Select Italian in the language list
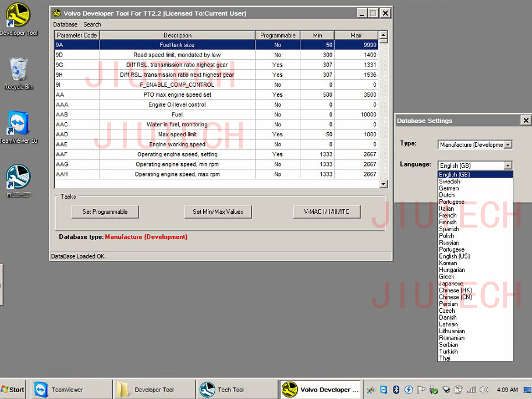Screen dimensions: 532x399 (x=476, y=209)
